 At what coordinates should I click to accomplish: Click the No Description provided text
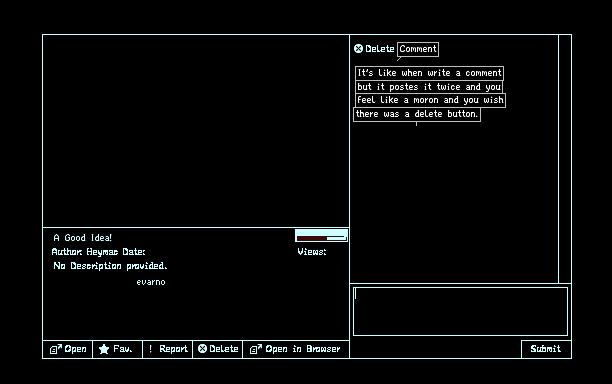pyautogui.click(x=110, y=266)
